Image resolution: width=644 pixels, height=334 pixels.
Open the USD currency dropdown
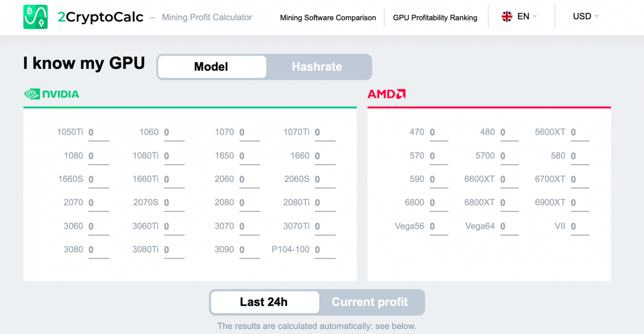pyautogui.click(x=584, y=17)
